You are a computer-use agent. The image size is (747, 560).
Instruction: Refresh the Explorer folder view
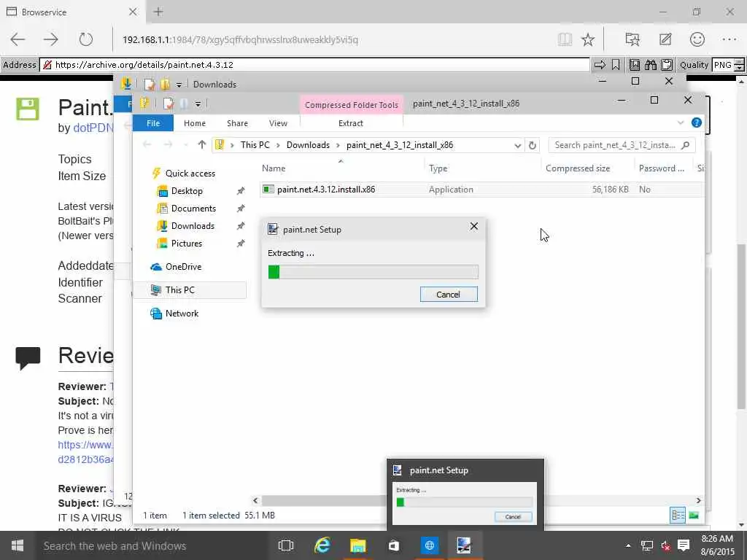click(x=532, y=145)
